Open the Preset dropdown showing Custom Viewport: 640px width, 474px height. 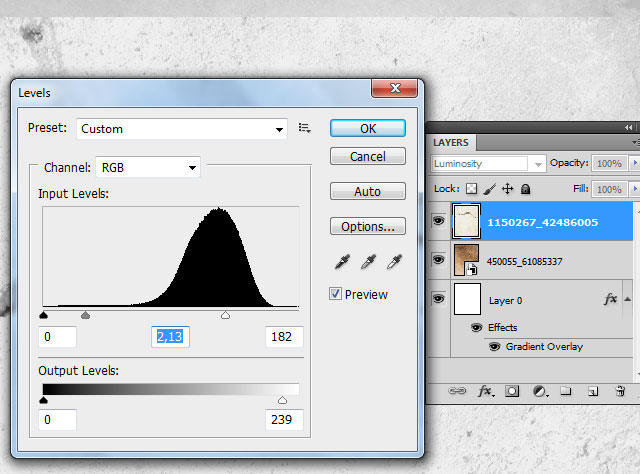tap(182, 129)
